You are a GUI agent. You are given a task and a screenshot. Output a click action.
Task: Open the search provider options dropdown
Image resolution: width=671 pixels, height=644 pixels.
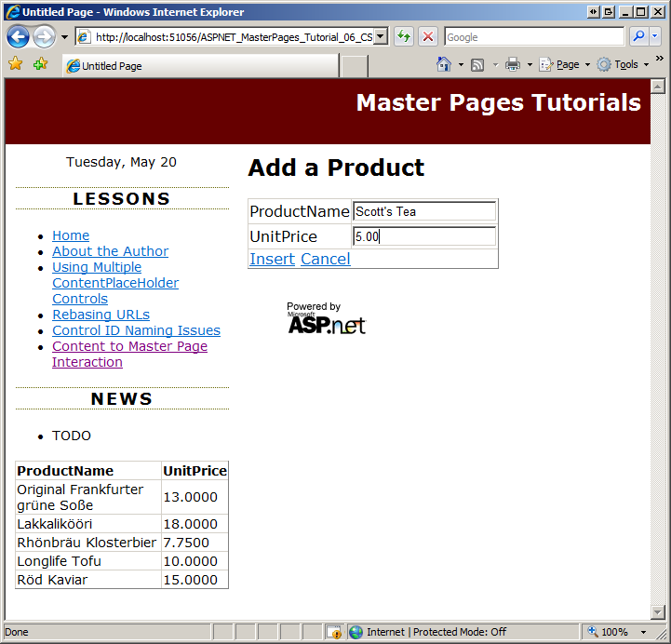(x=655, y=37)
